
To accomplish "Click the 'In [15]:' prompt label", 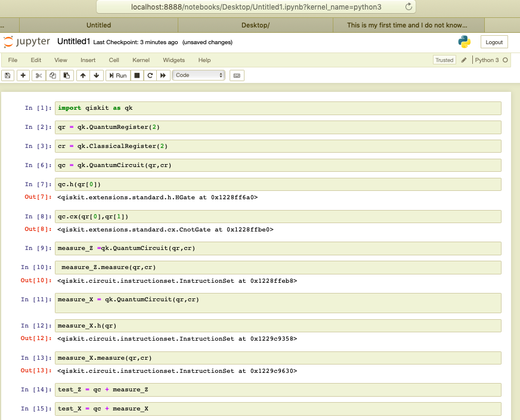I will 36,409.
